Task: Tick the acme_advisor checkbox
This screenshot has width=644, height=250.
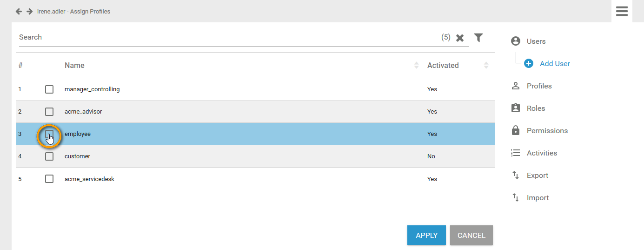Action: point(49,112)
